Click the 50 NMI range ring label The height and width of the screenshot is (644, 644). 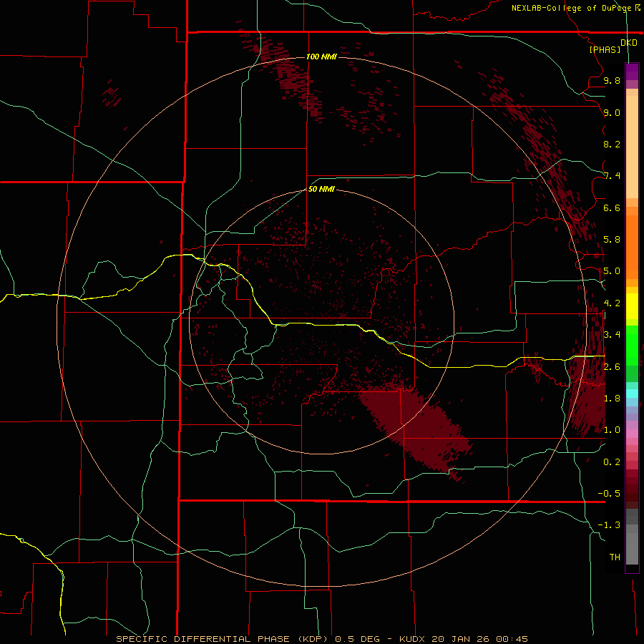point(321,189)
